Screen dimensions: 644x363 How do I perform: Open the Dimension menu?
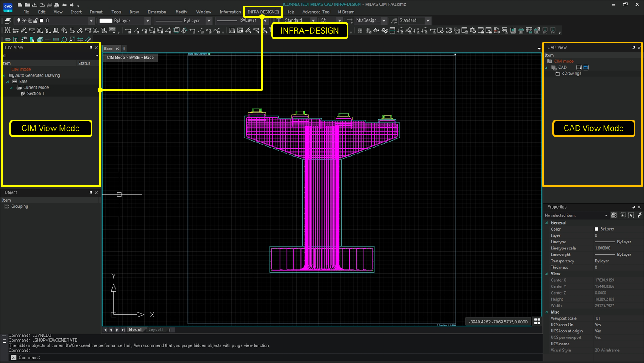pos(157,12)
